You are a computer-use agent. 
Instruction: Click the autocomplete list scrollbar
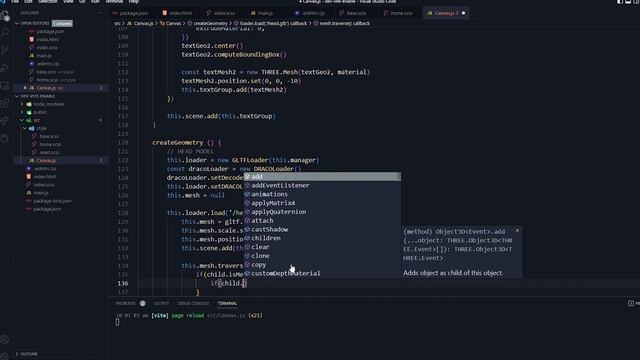click(x=399, y=176)
